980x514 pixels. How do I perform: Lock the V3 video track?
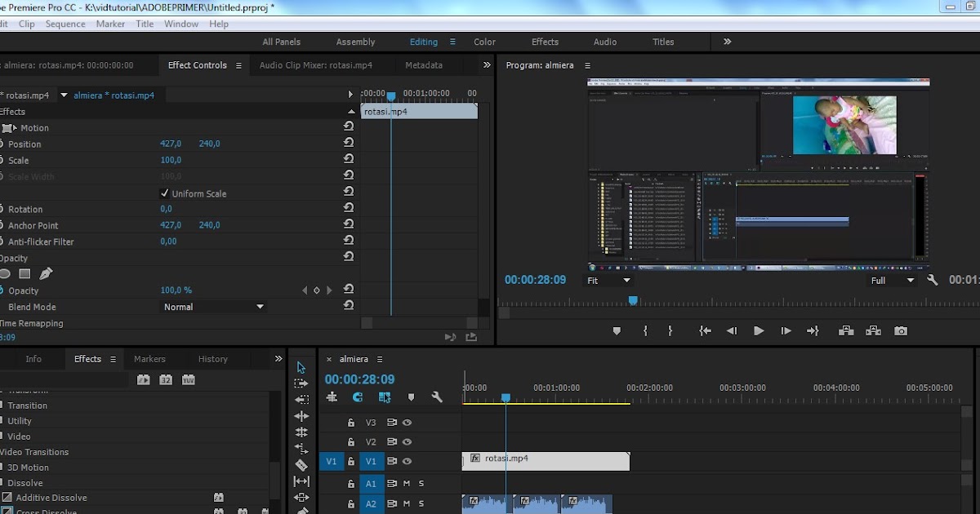351,423
